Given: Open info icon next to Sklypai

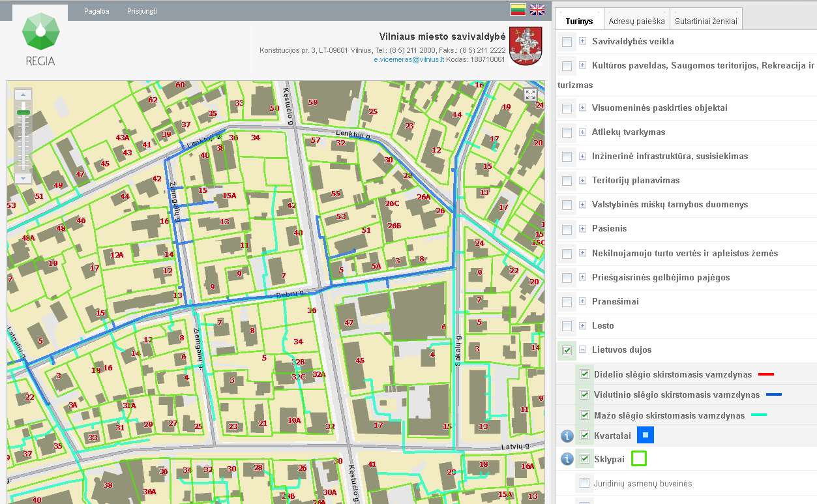Looking at the screenshot, I should point(567,459).
